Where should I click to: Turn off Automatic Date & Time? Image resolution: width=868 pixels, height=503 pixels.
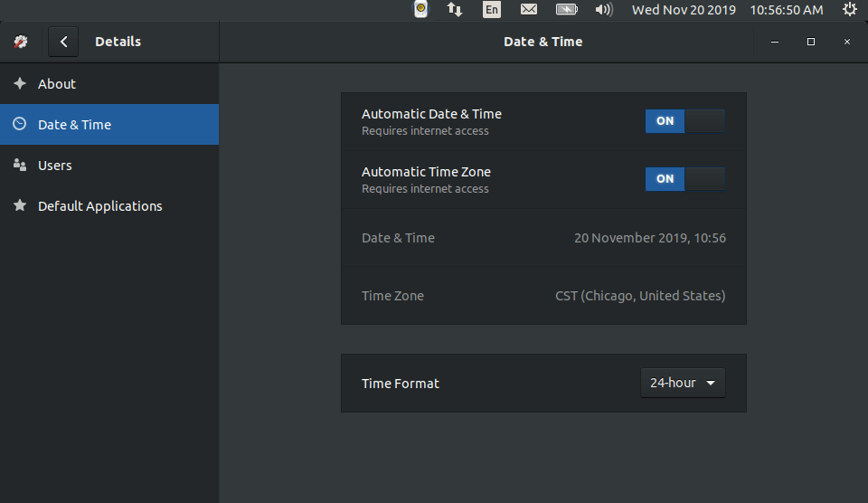pos(684,121)
